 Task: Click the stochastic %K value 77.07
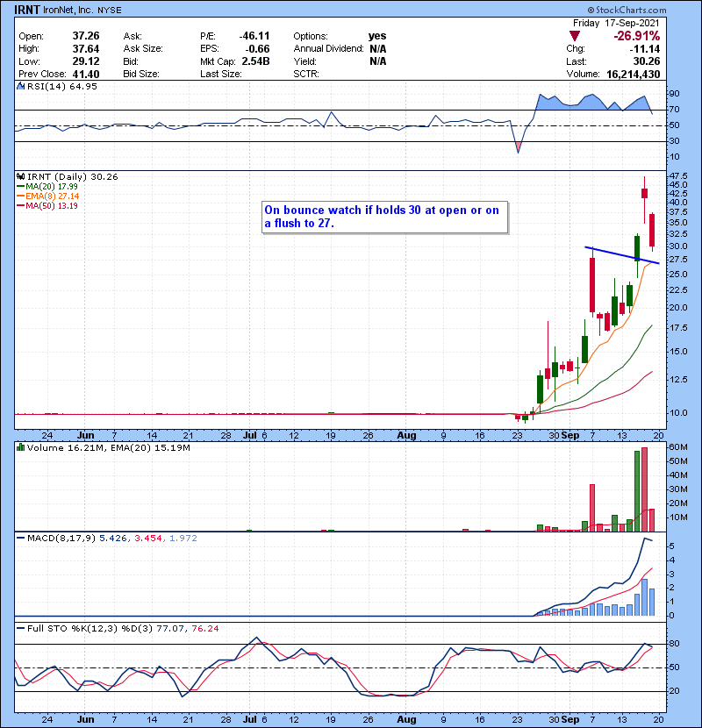[170, 628]
